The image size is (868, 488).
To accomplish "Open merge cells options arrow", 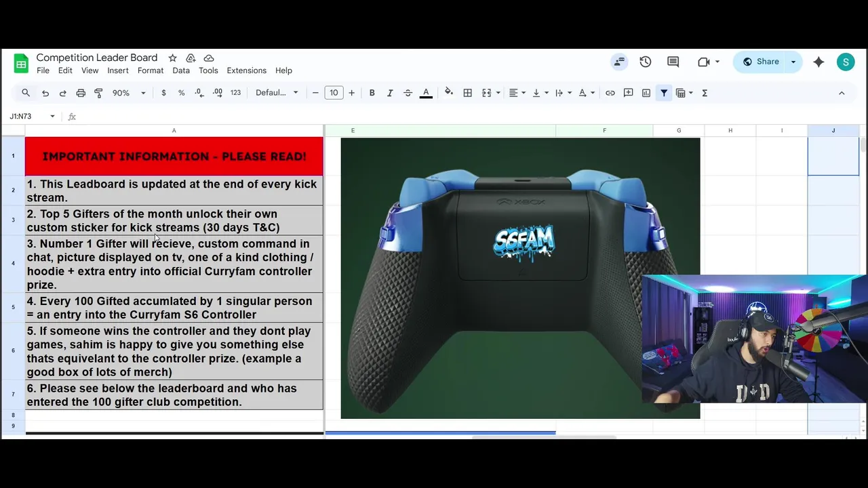I will click(x=498, y=93).
